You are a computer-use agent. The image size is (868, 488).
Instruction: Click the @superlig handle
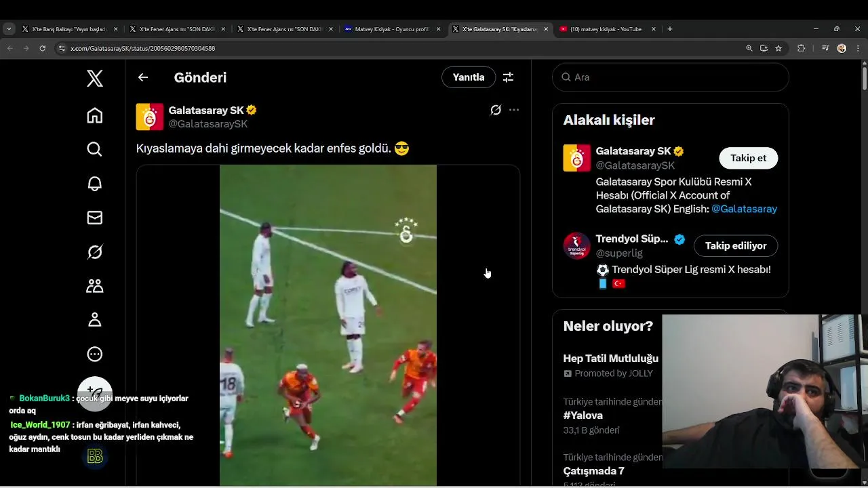[619, 253]
